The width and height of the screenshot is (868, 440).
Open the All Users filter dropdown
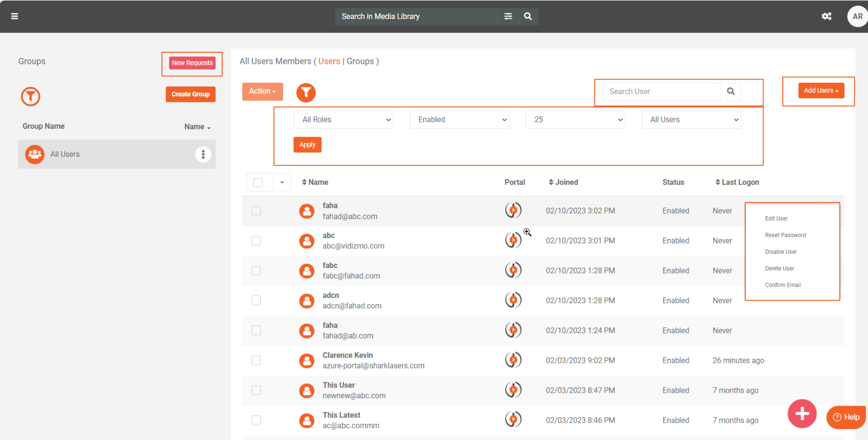691,120
